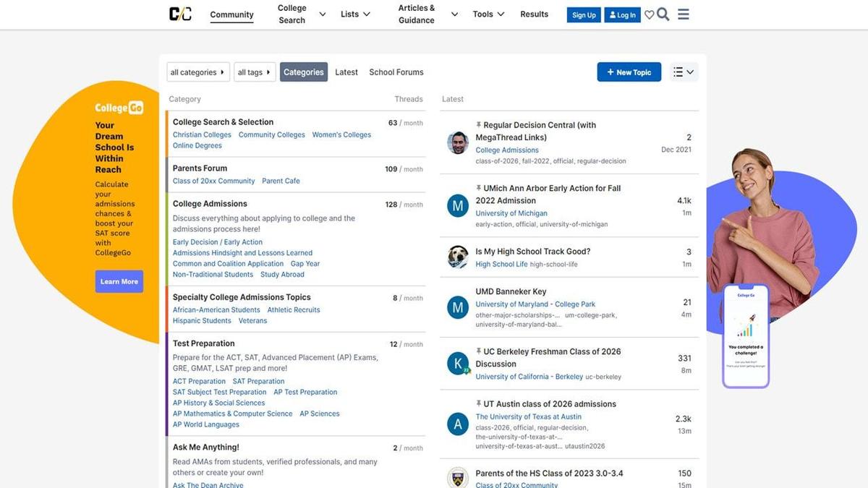Click the New Topic button
The image size is (868, 488).
629,72
